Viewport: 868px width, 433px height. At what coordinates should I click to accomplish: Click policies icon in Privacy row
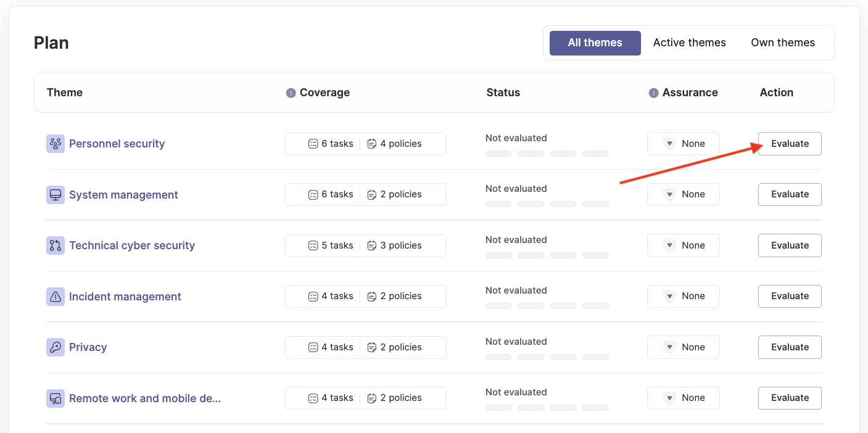click(x=372, y=347)
